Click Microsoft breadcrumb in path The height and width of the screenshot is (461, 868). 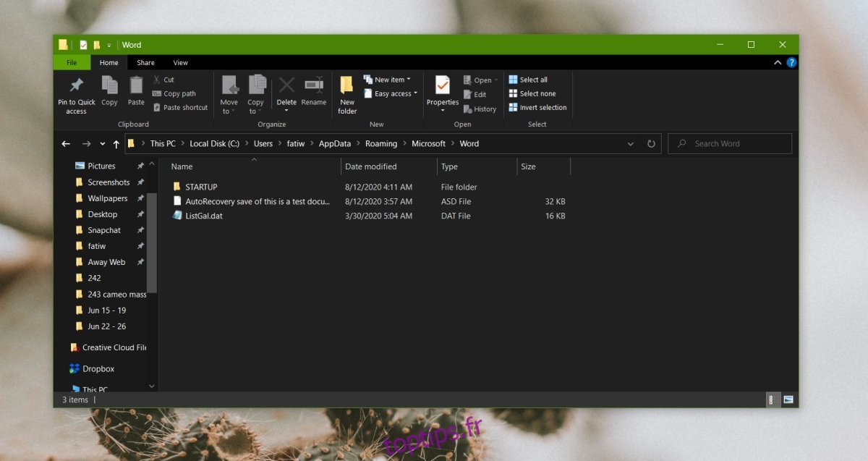(x=428, y=143)
